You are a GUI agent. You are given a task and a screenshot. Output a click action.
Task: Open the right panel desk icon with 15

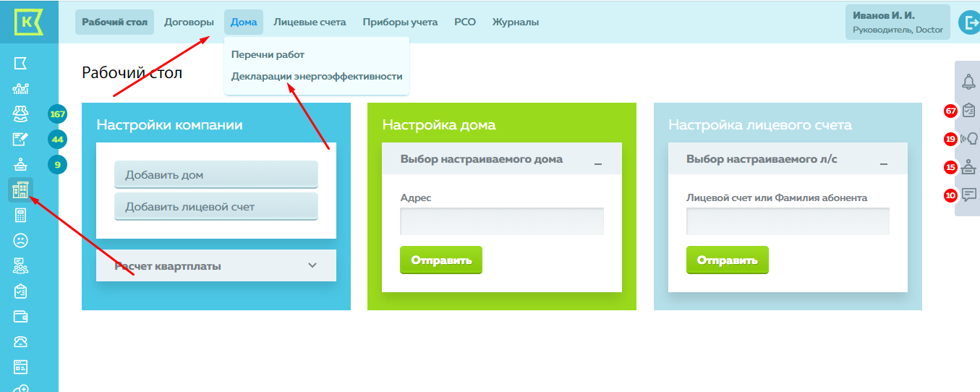pyautogui.click(x=969, y=167)
